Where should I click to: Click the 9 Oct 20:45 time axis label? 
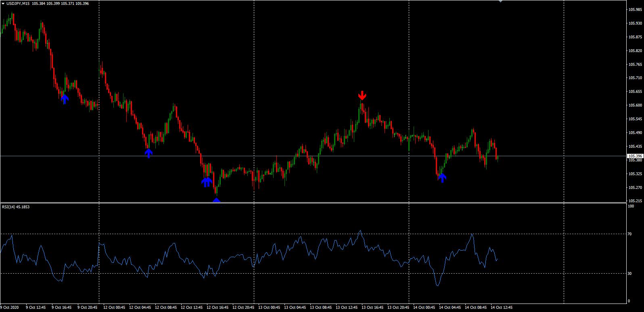[x=87, y=308]
